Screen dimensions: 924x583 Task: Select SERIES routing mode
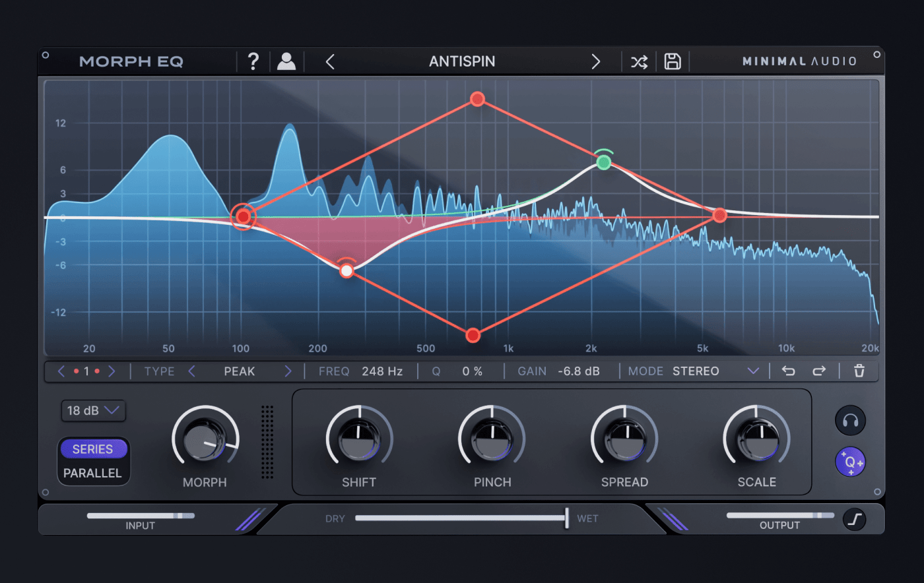point(92,449)
